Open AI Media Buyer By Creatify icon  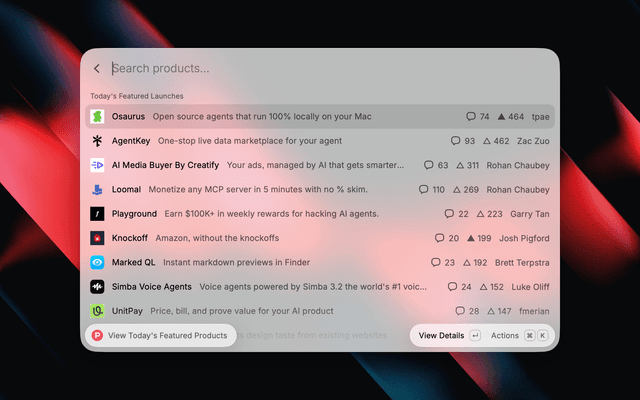(x=97, y=165)
